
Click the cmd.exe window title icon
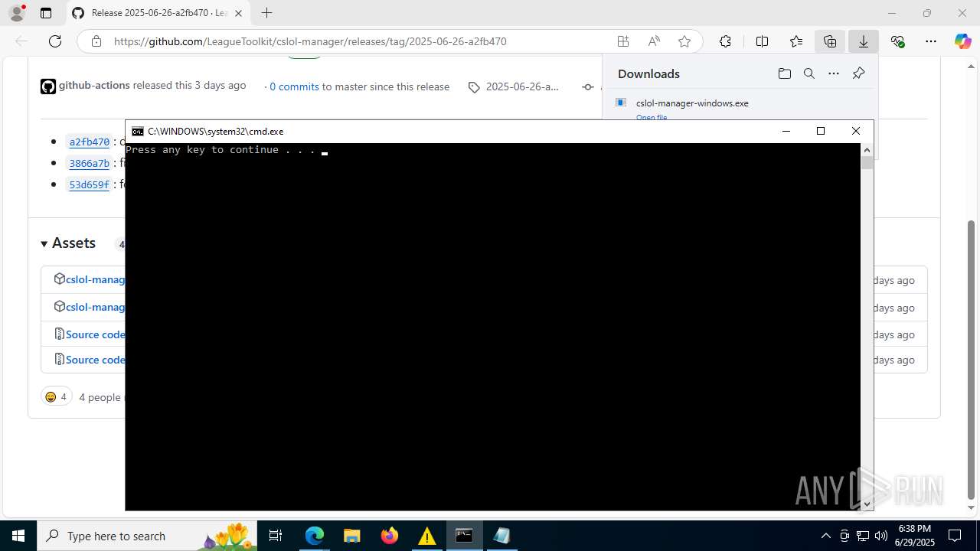tap(138, 132)
